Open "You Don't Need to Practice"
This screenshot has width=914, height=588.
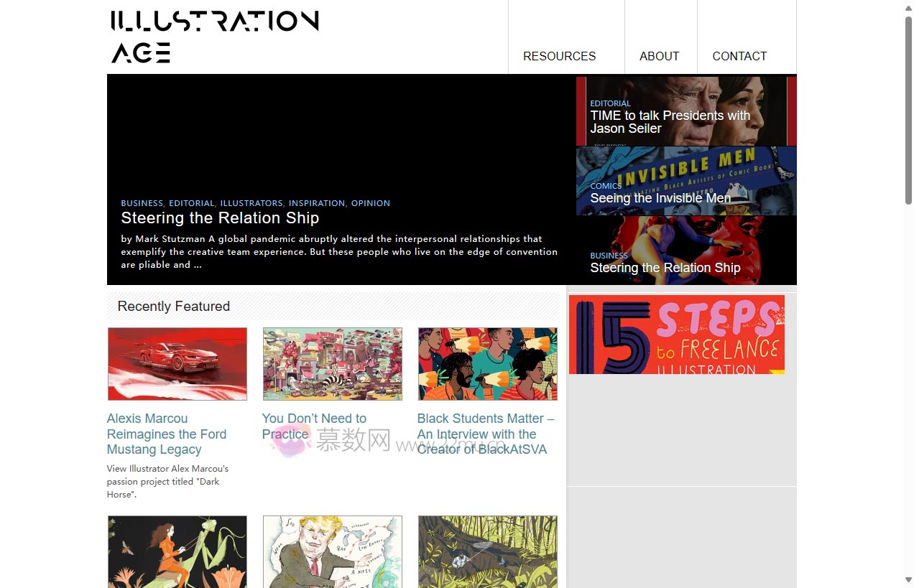(x=314, y=426)
